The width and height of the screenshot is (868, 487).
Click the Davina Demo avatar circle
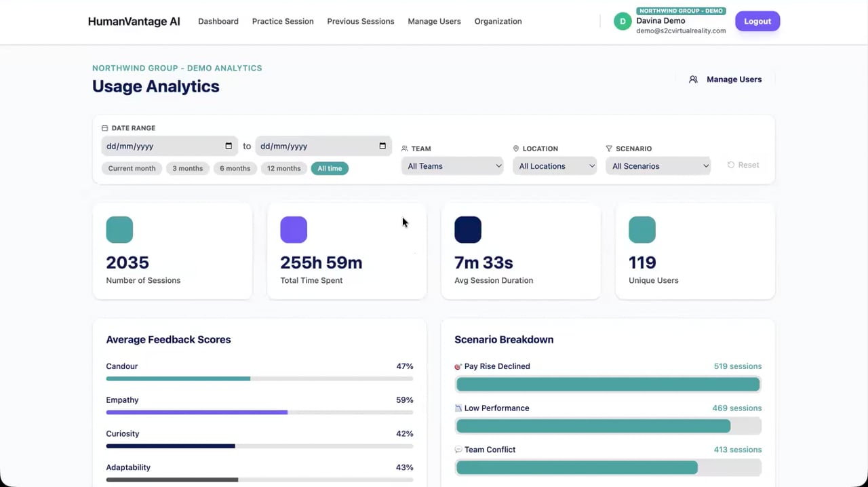tap(623, 22)
